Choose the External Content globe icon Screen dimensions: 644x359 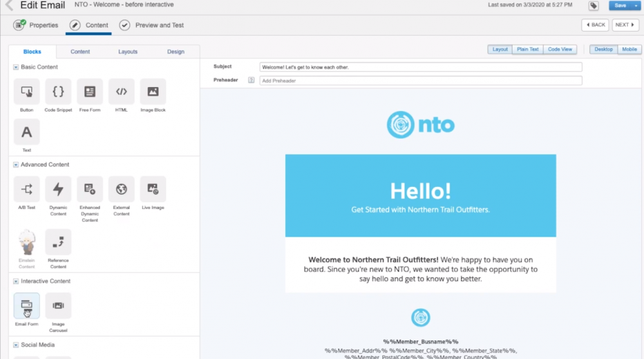[x=122, y=189]
